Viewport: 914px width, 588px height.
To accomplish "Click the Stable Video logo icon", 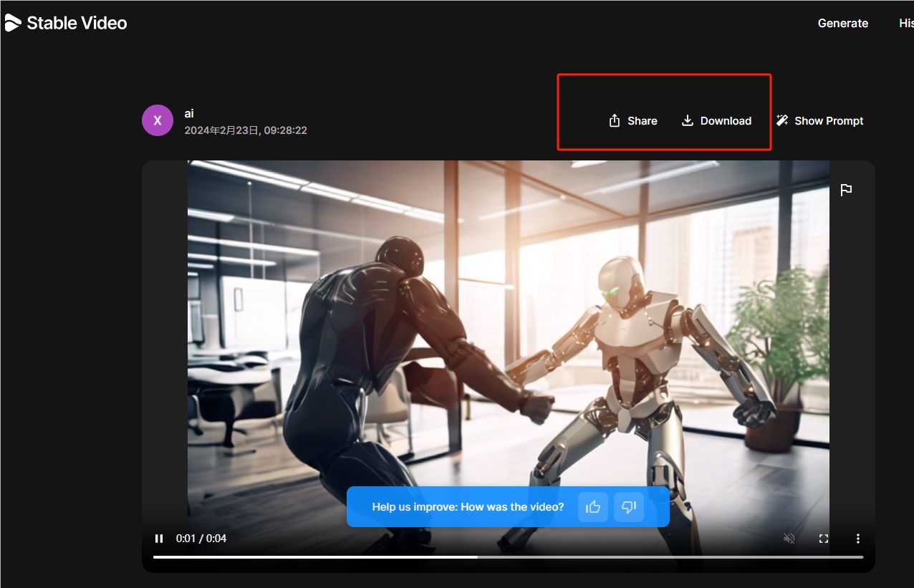I will tap(13, 23).
